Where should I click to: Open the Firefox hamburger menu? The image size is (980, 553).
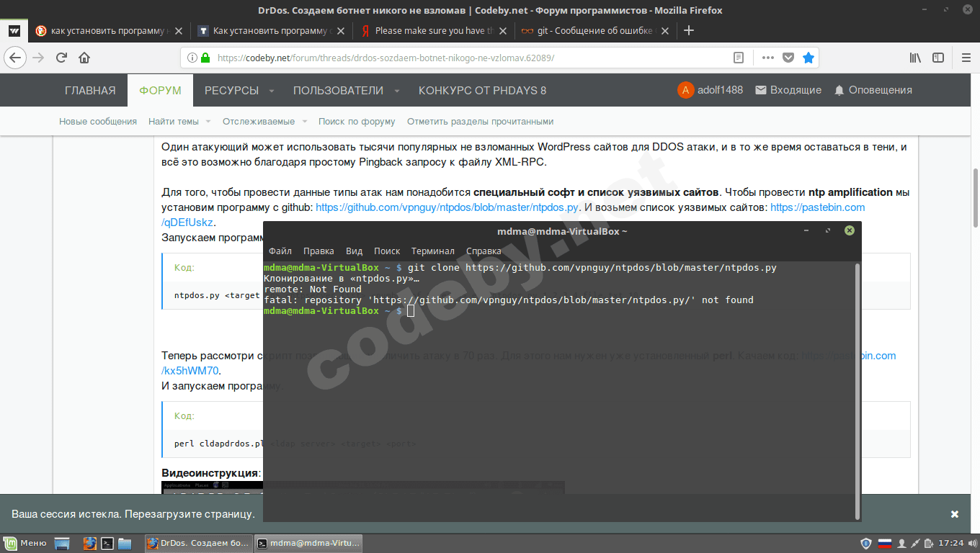tap(966, 58)
